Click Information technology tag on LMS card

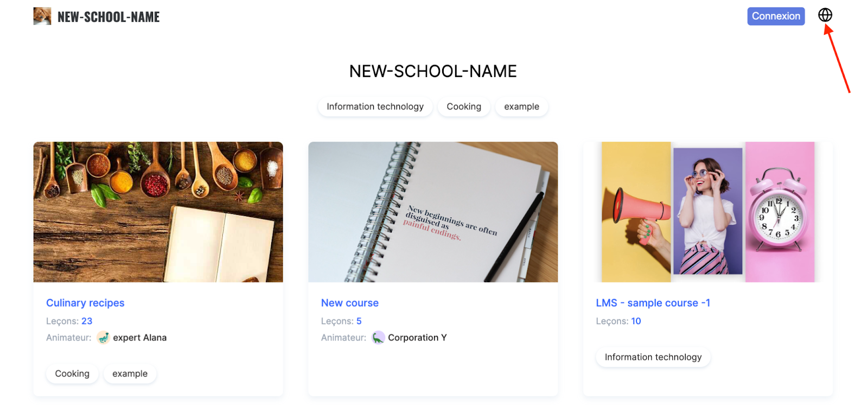tap(653, 357)
